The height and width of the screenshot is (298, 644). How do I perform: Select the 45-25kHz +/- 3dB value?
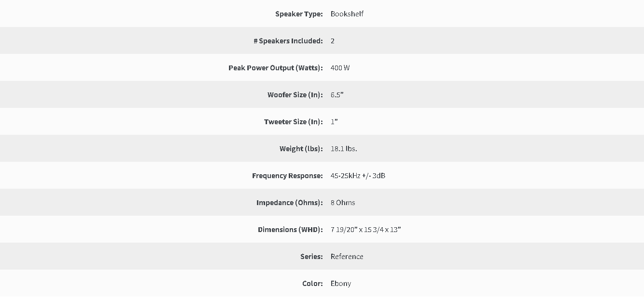click(x=358, y=176)
